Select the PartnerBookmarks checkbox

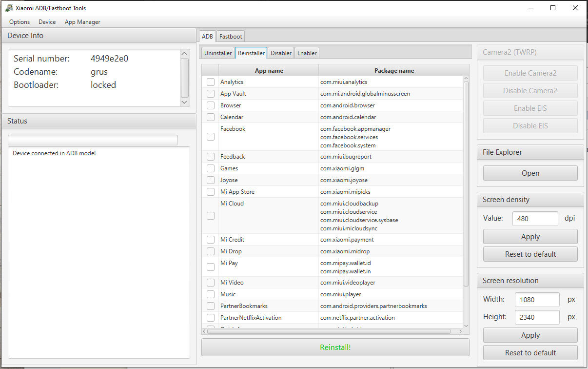(x=211, y=306)
